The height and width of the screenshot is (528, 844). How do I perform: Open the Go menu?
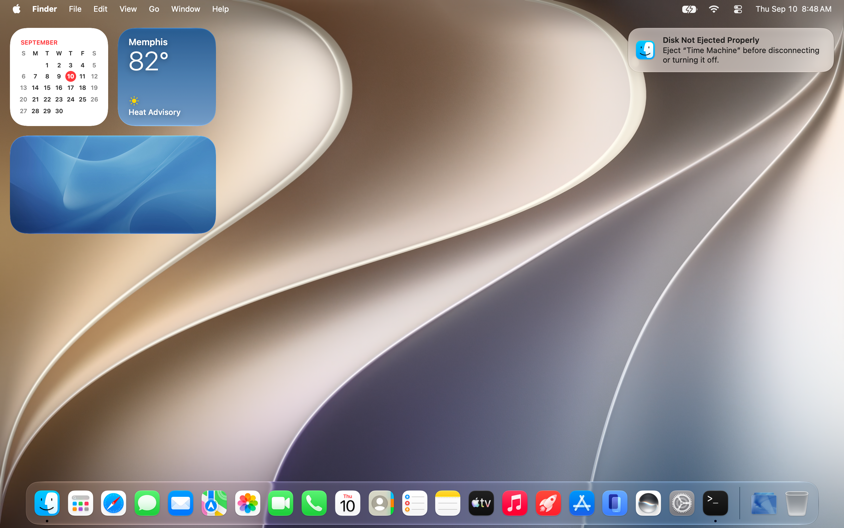(154, 9)
